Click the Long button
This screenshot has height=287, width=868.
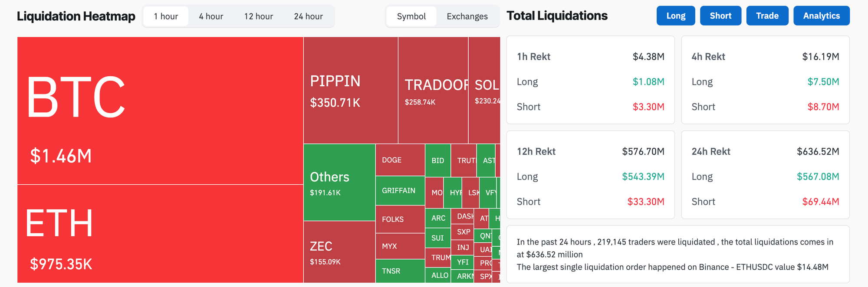click(x=676, y=15)
